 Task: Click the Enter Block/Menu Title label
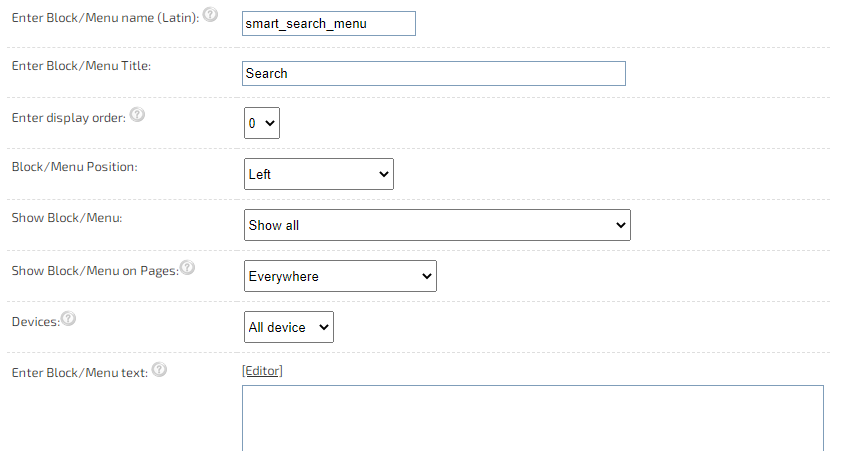[x=81, y=66]
